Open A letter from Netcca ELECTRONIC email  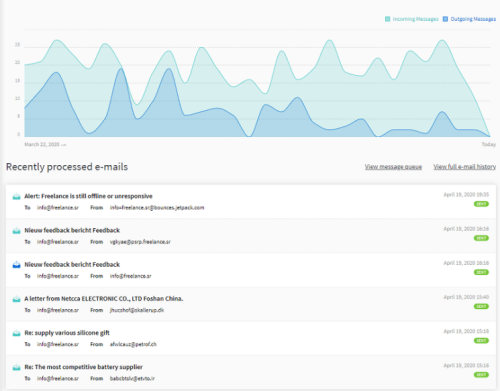pyautogui.click(x=104, y=299)
